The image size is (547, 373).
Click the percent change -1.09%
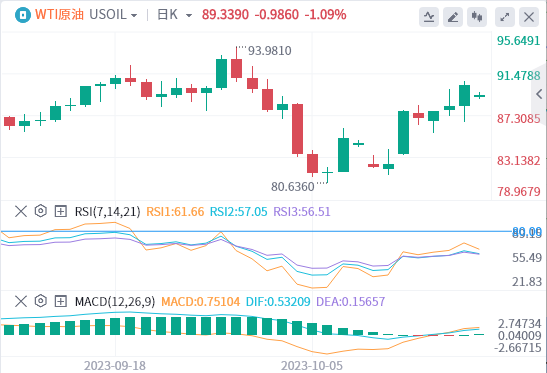325,15
